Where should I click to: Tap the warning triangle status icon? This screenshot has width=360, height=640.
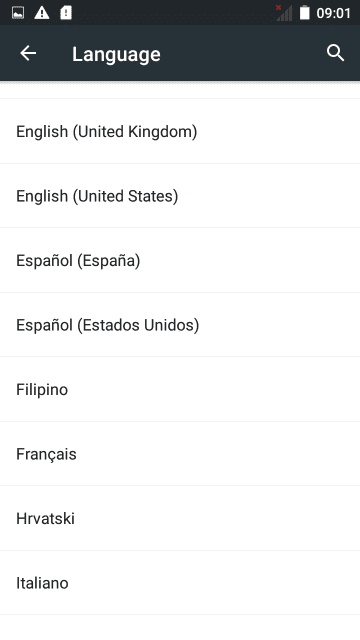[42, 13]
